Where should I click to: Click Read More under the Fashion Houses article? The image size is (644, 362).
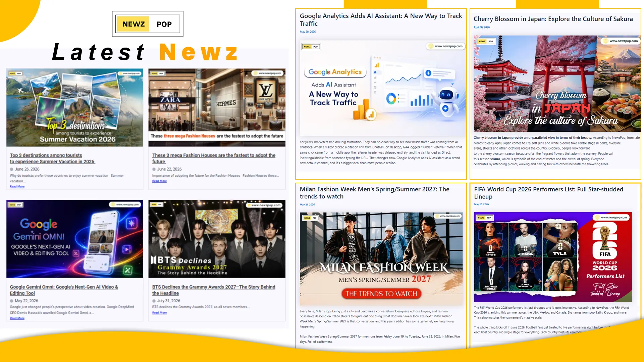[x=159, y=181]
